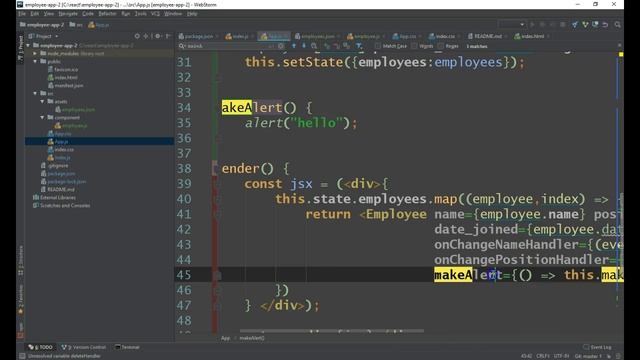Viewport: 640px width, 360px height.
Task: Click the makeAlert() breadcrumb below editor
Action: tap(252, 338)
